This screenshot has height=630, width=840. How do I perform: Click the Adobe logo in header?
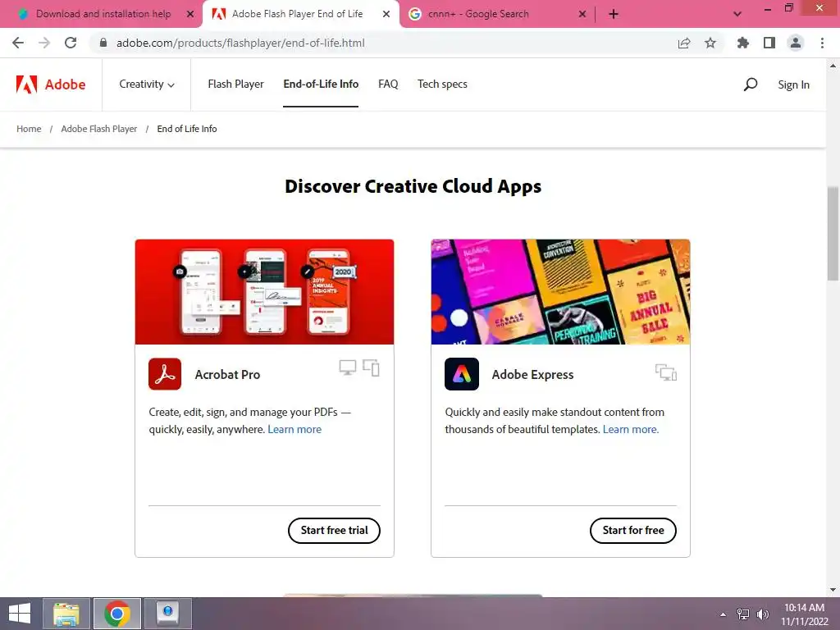point(51,84)
